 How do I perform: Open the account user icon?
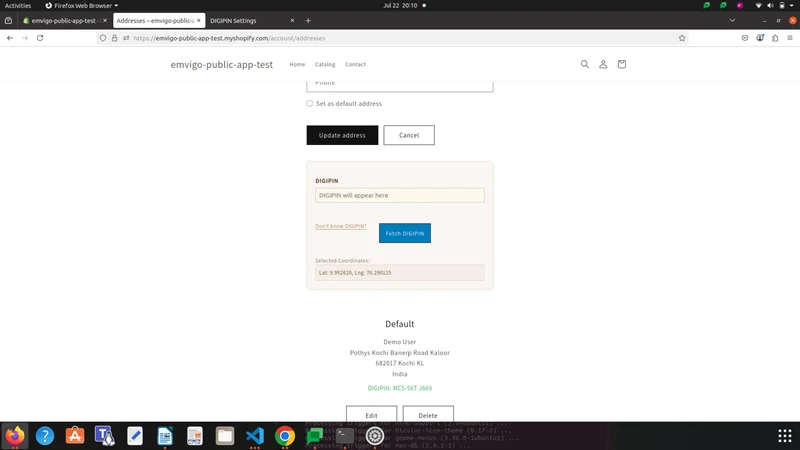[603, 64]
